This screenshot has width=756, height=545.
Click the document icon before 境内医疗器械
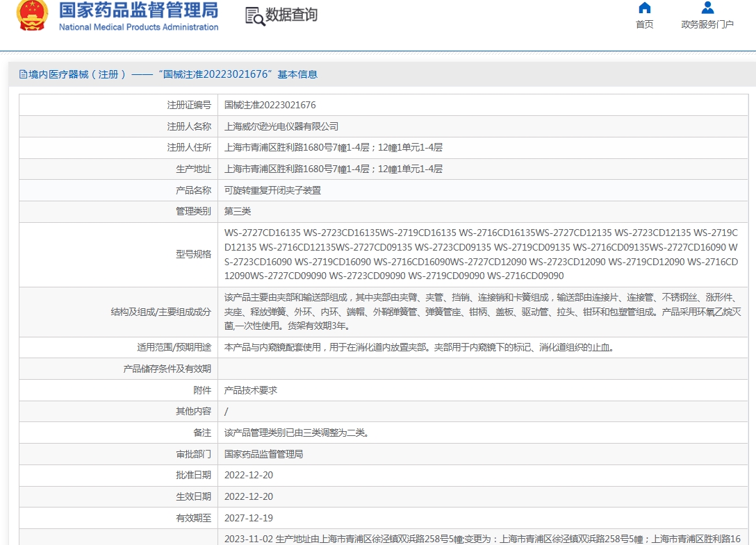point(23,74)
